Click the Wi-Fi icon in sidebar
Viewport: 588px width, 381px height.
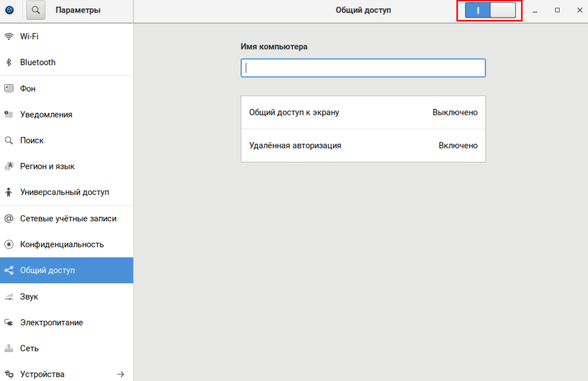[9, 36]
